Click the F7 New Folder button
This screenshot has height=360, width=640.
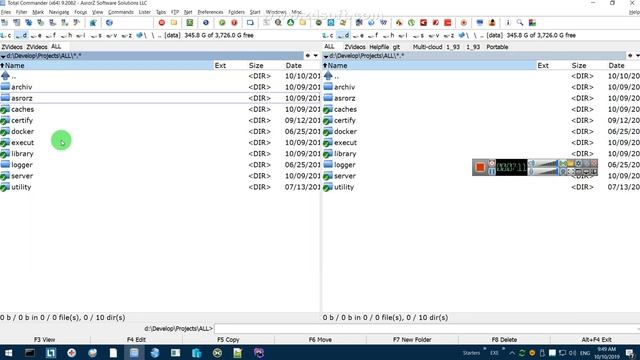coord(412,340)
